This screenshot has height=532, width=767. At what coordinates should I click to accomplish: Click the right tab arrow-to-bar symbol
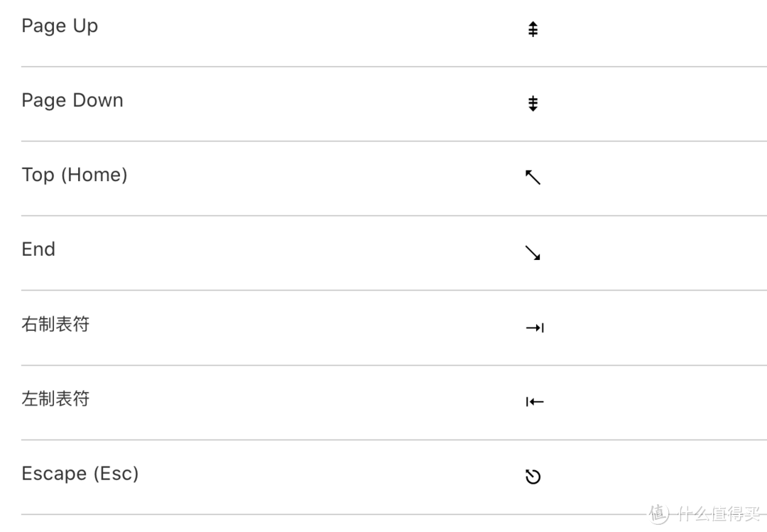[x=535, y=327]
